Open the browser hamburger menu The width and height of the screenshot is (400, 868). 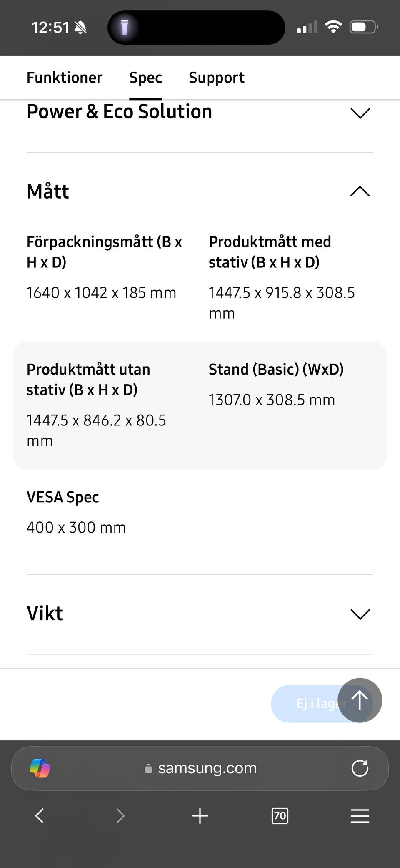coord(360,816)
